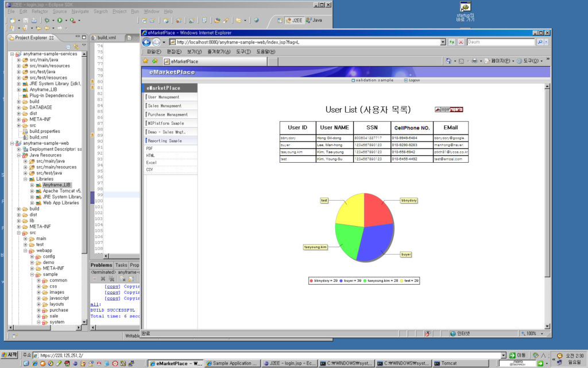Click Eclipse Open Perspective icon

click(x=280, y=20)
